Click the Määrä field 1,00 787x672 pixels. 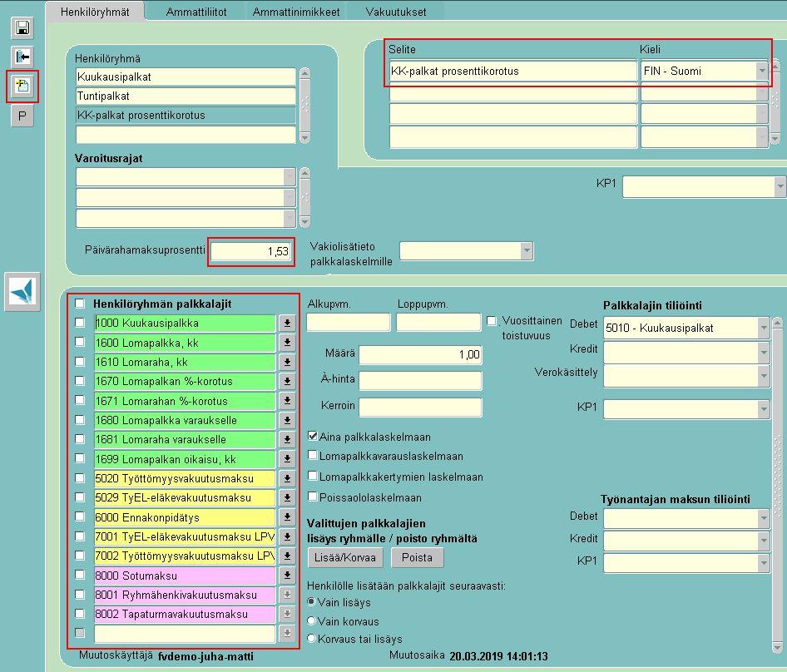click(x=421, y=354)
